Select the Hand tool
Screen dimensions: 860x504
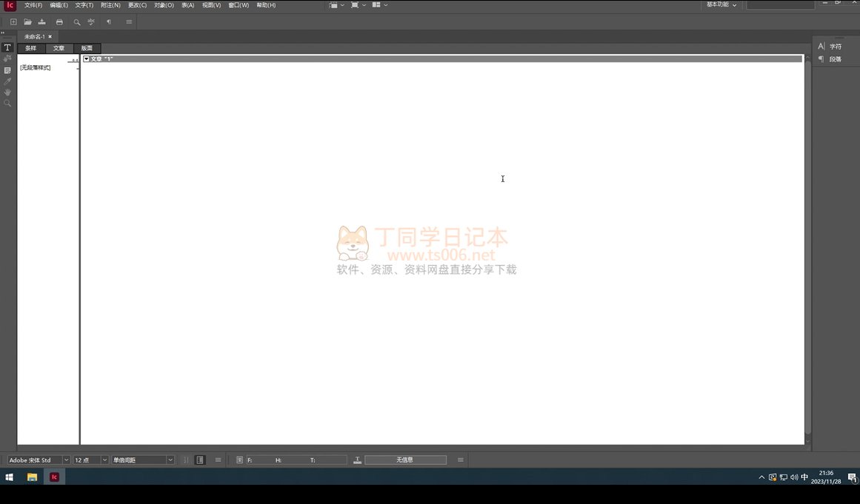[x=7, y=93]
